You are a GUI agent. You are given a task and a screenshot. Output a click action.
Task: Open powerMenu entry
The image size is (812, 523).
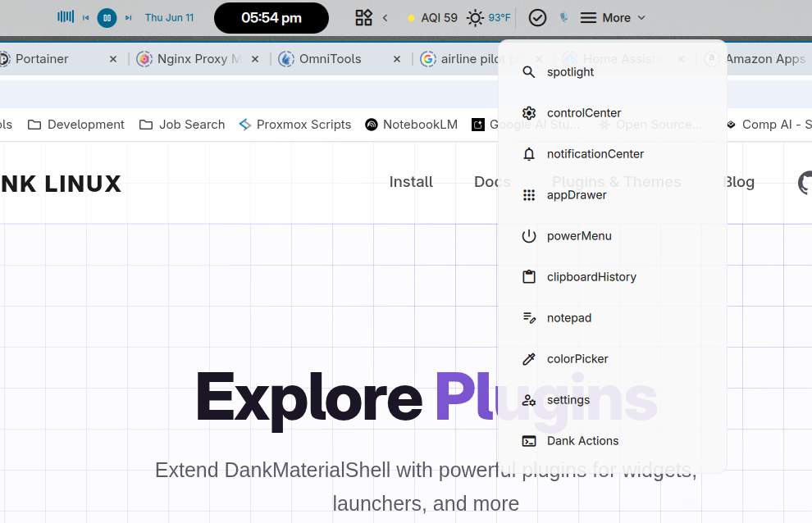pos(613,235)
